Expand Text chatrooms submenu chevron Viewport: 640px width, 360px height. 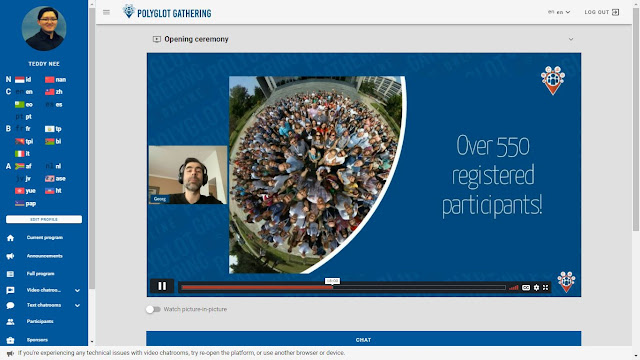78,305
